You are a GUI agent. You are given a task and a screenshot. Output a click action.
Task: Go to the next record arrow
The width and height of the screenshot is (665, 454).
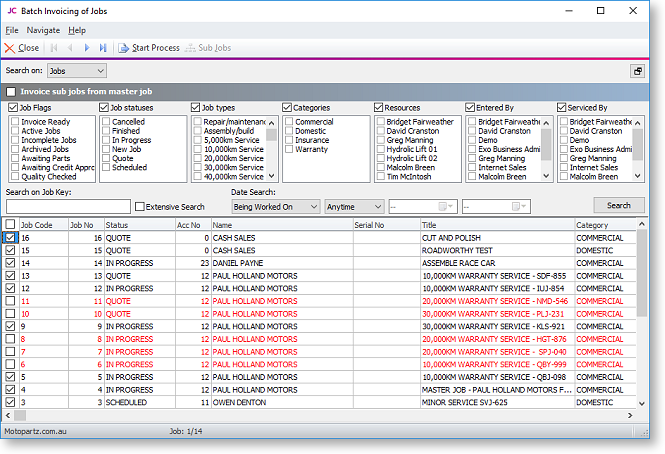(x=87, y=47)
